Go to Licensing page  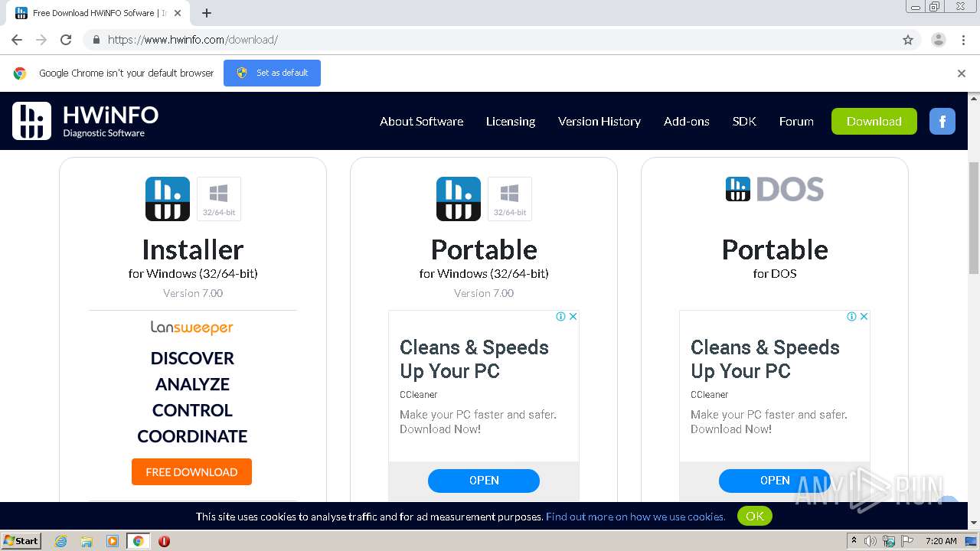511,121
